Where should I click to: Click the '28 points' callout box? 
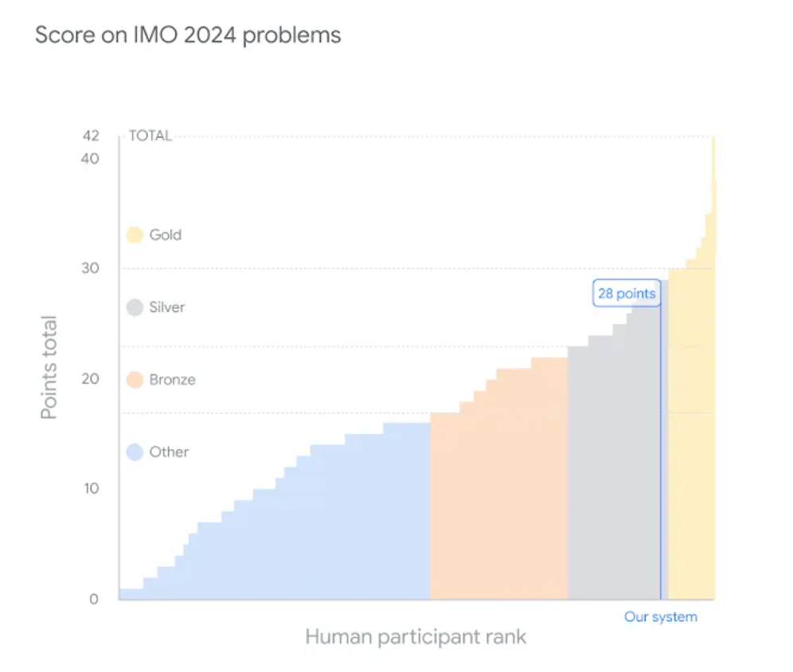pos(627,294)
